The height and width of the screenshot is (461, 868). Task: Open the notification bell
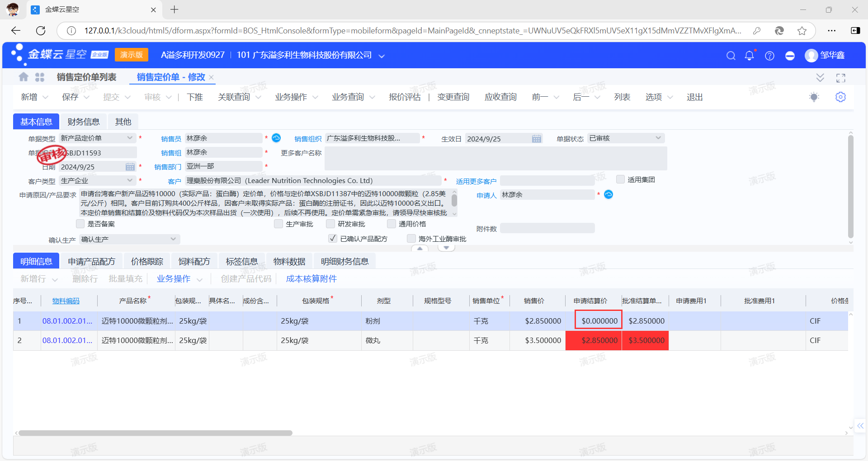(x=750, y=56)
